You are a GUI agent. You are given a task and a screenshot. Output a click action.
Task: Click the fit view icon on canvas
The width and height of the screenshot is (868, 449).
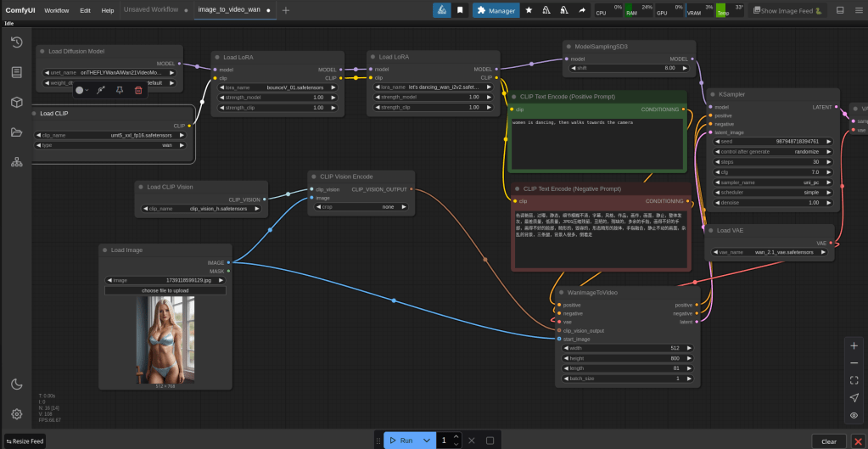tap(854, 380)
